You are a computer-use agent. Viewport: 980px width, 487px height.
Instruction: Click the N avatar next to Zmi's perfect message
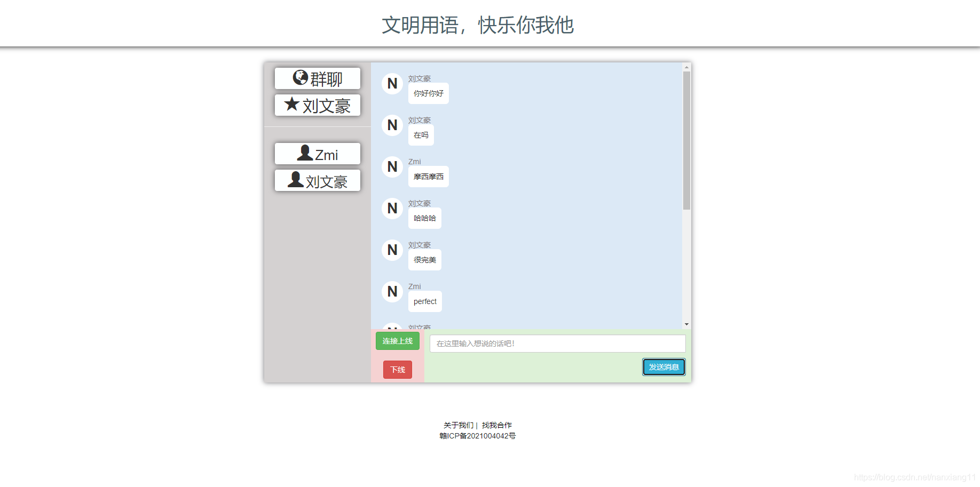392,292
